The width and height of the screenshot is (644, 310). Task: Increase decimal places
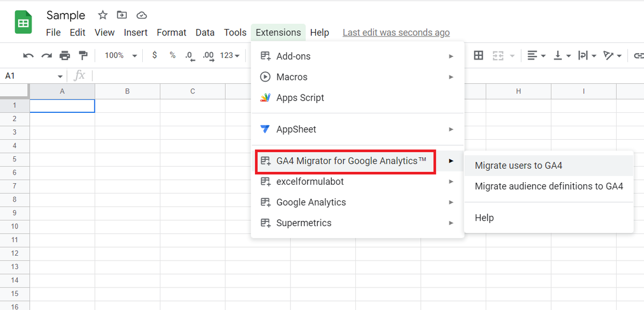(x=208, y=55)
